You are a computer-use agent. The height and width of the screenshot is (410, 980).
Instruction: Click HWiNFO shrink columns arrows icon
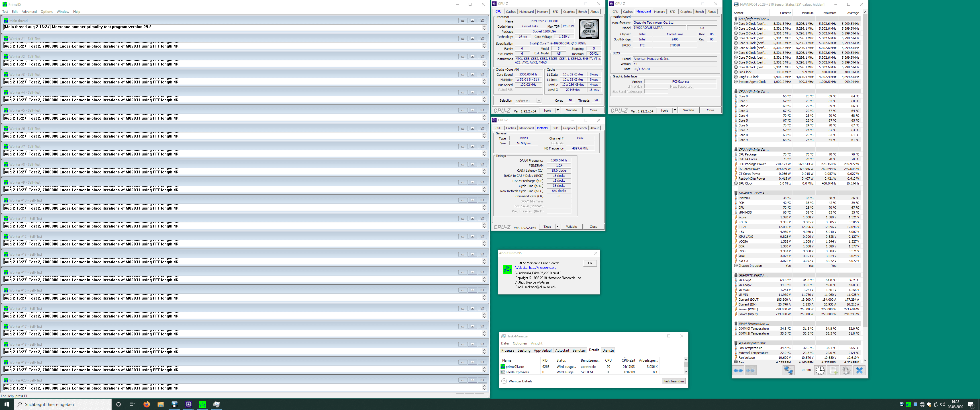pos(751,370)
